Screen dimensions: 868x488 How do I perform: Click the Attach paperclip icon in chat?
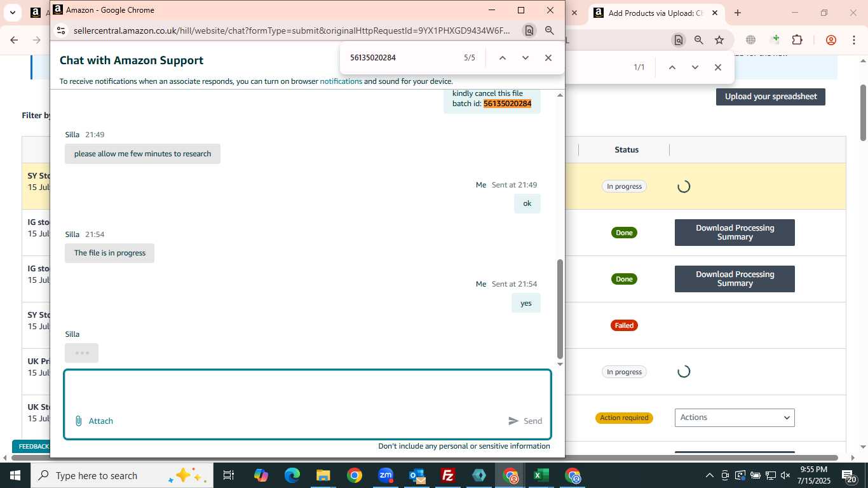point(79,421)
